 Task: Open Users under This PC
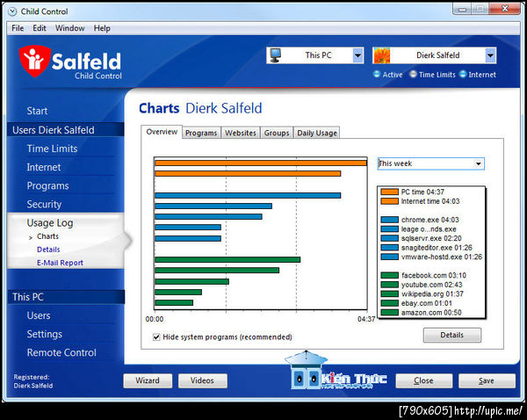point(39,315)
